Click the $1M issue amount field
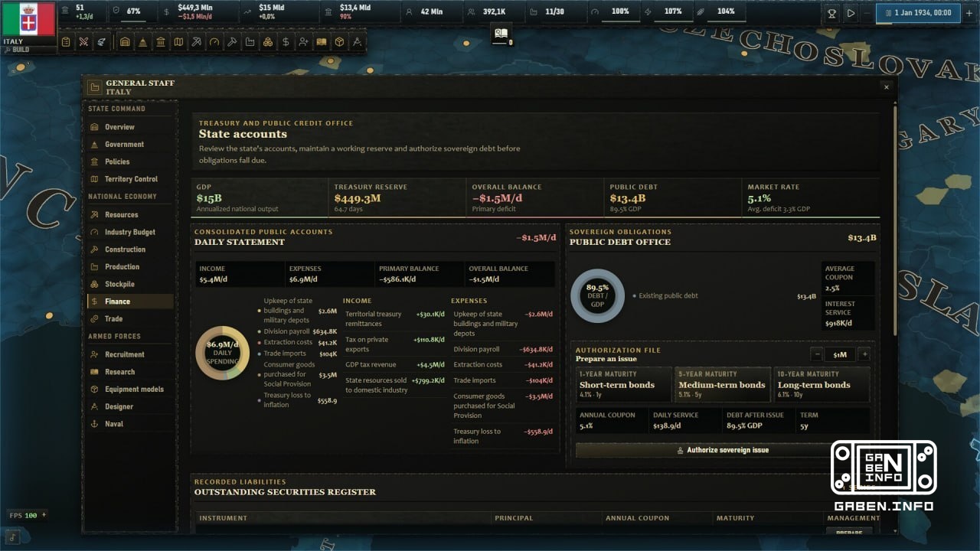 click(x=841, y=354)
